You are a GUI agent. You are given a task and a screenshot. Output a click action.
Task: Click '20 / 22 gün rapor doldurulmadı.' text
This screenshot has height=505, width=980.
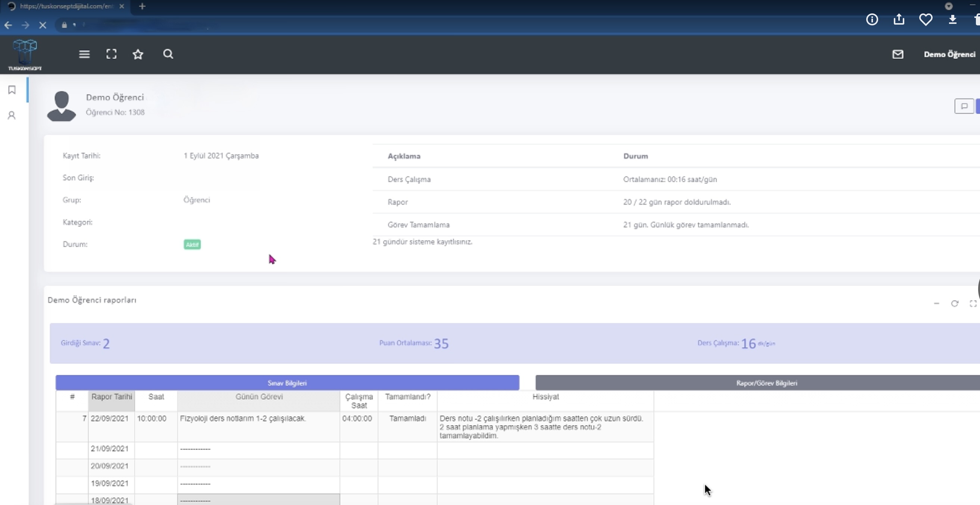[677, 202]
